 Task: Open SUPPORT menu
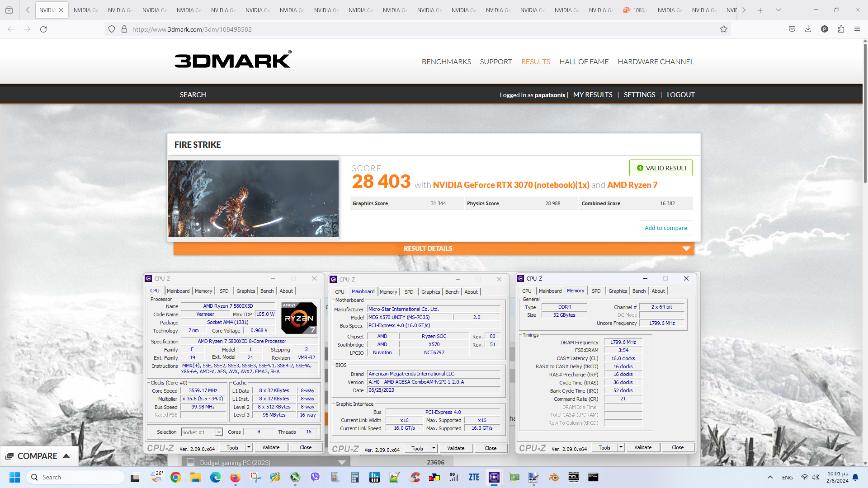pos(496,62)
